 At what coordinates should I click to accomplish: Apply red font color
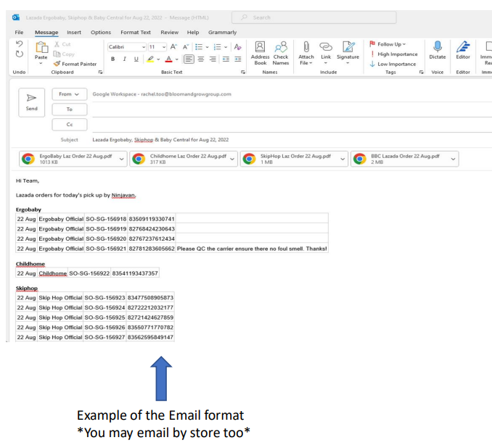click(169, 59)
